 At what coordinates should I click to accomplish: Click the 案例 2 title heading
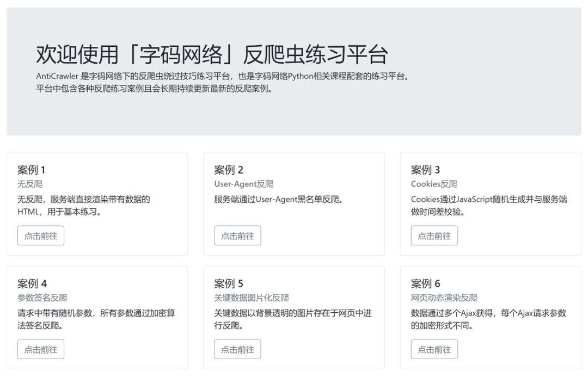pos(228,169)
